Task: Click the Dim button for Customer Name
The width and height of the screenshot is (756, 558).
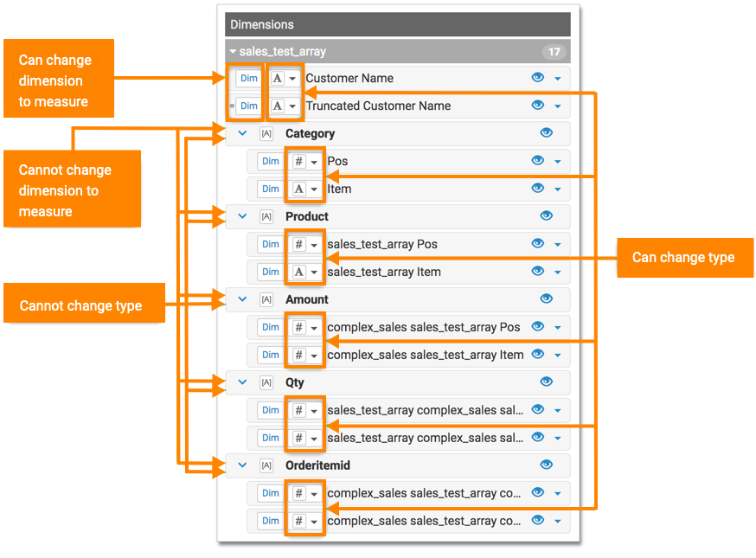Action: pos(249,79)
